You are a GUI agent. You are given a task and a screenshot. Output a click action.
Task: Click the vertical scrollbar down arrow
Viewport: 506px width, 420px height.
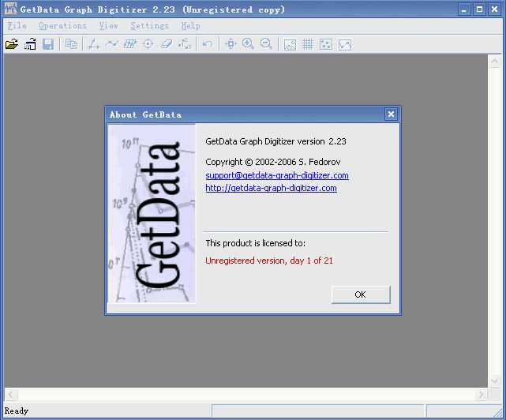pos(494,381)
